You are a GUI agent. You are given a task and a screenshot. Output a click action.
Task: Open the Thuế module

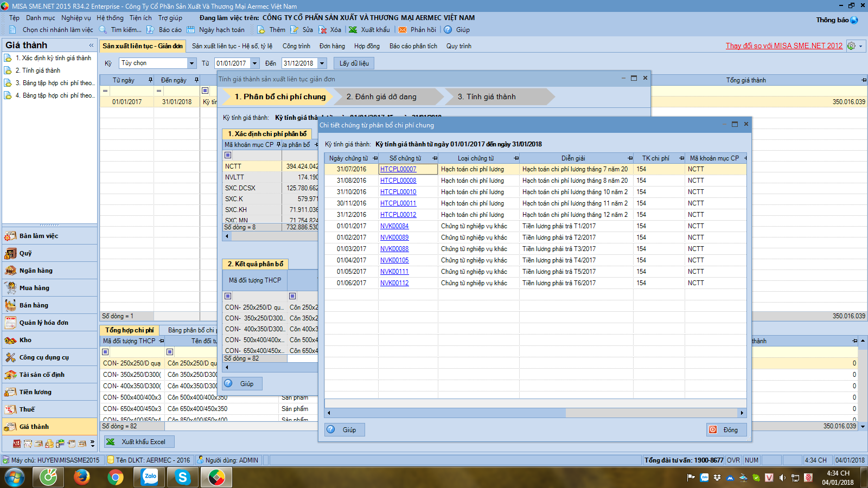click(x=49, y=409)
